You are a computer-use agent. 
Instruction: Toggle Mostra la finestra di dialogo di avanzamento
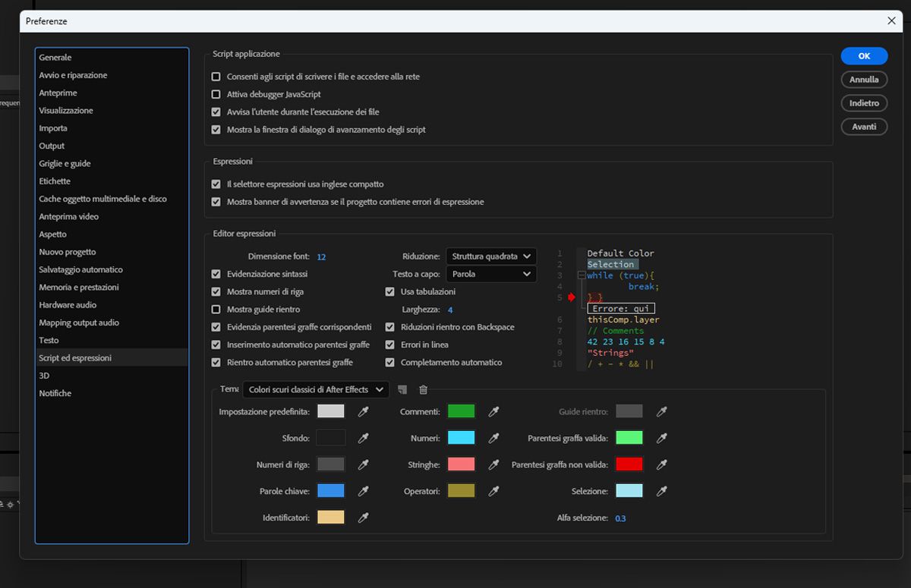pyautogui.click(x=216, y=130)
